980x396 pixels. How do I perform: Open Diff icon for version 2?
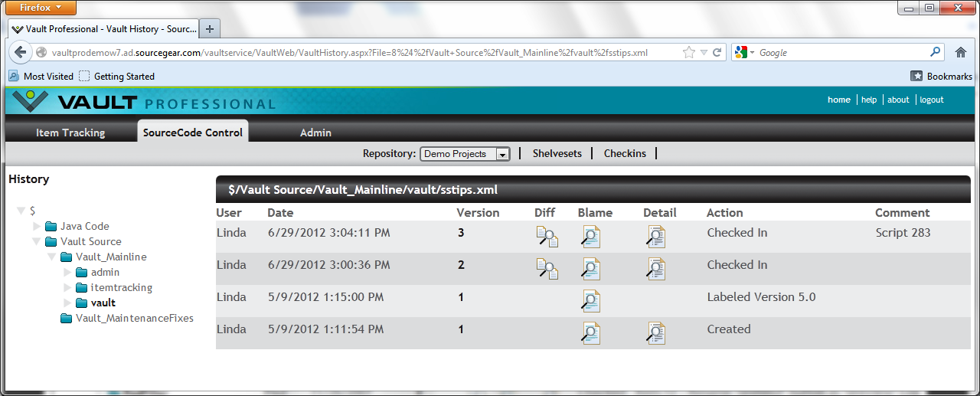(547, 269)
